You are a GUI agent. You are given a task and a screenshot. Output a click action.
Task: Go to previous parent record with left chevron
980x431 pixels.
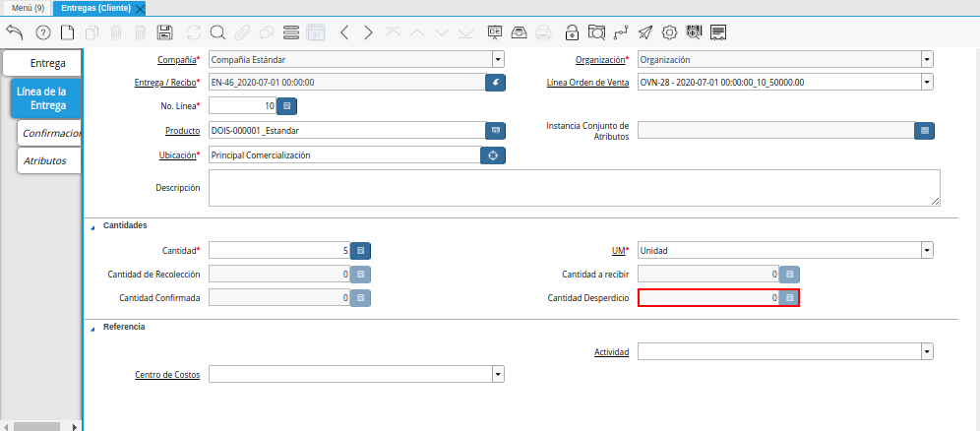click(343, 32)
